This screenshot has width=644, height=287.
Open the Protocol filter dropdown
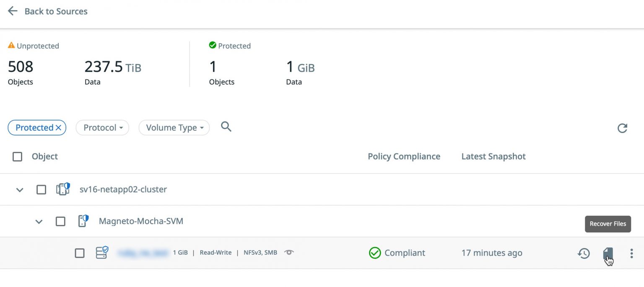102,128
